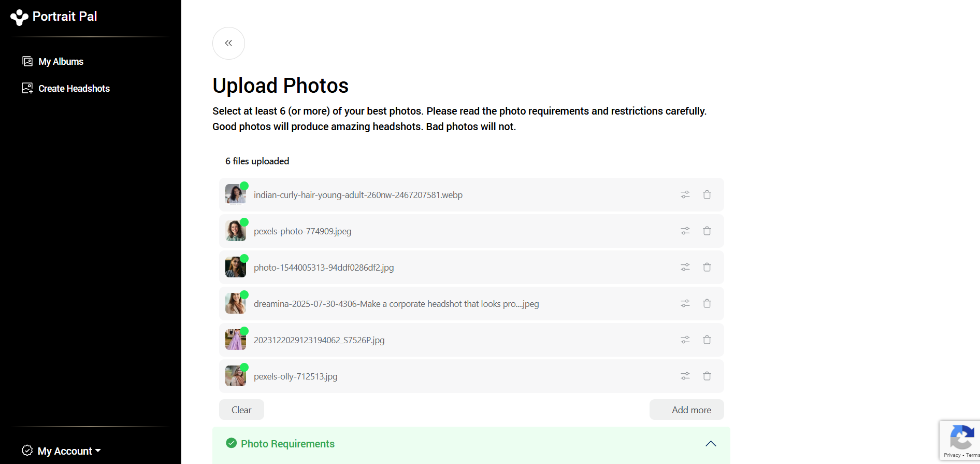The image size is (980, 464).
Task: Navigate to My Albums
Action: [x=61, y=61]
